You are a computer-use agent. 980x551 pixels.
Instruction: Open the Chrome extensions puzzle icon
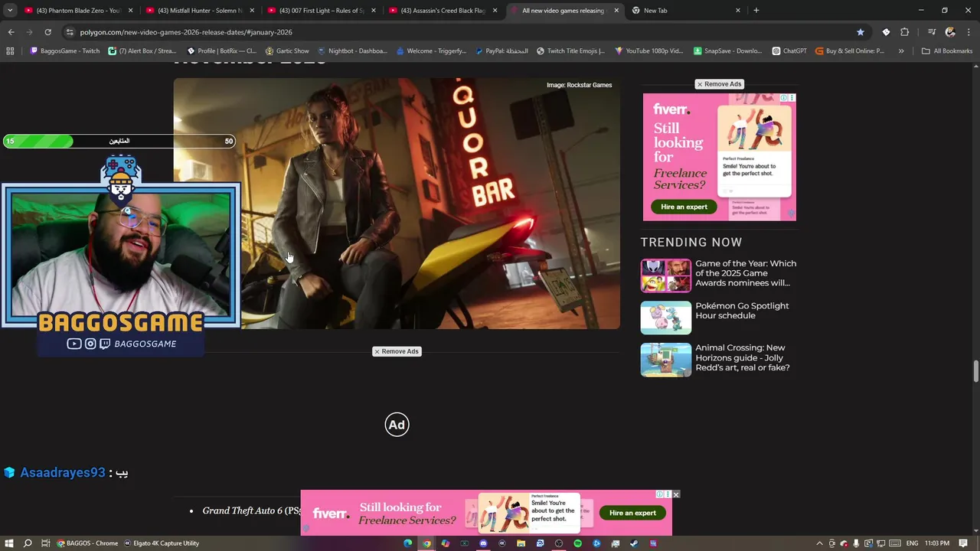click(x=905, y=32)
